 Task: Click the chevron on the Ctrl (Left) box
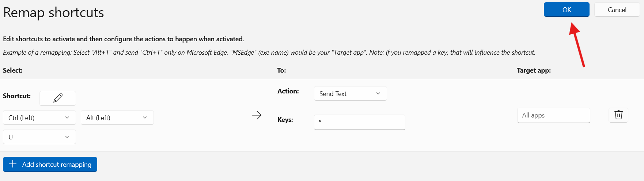pos(67,118)
